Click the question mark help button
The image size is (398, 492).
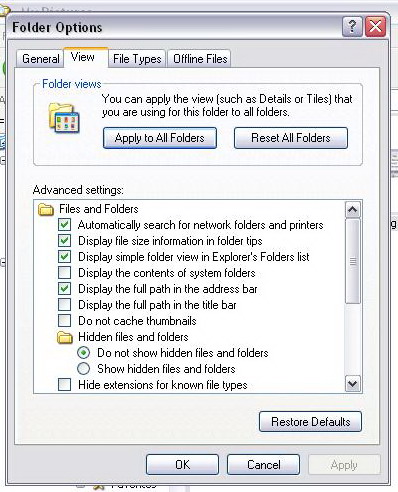(352, 26)
